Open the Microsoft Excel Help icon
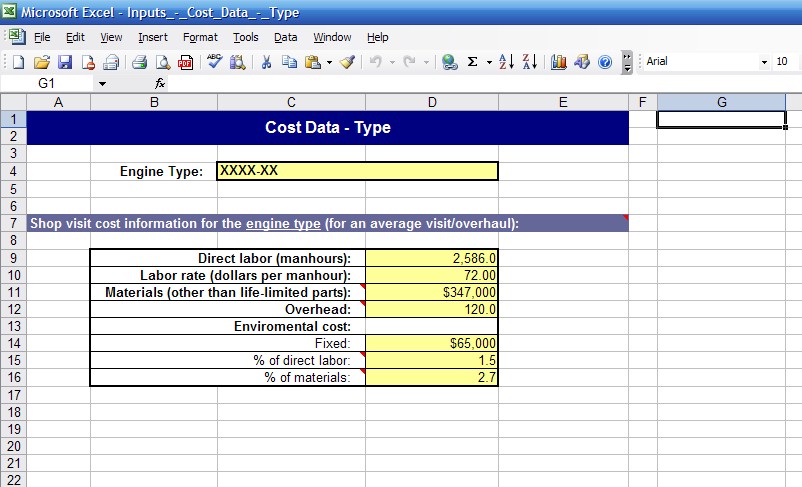Image resolution: width=802 pixels, height=487 pixels. pos(604,62)
